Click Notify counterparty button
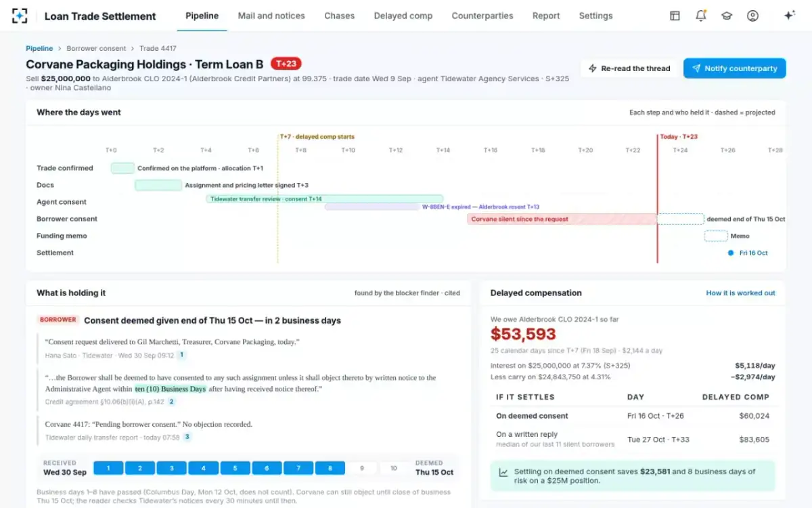 (x=734, y=68)
